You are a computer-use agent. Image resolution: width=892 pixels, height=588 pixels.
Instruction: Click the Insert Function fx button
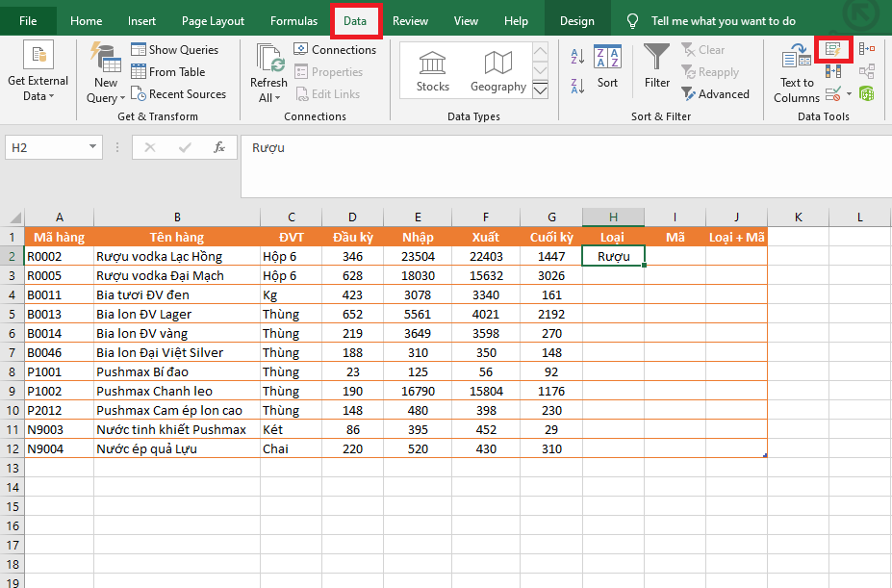(219, 147)
